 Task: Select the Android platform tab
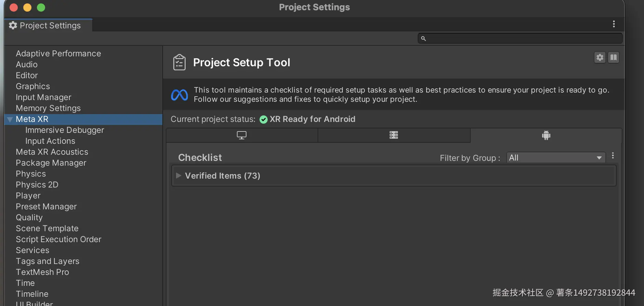tap(546, 135)
